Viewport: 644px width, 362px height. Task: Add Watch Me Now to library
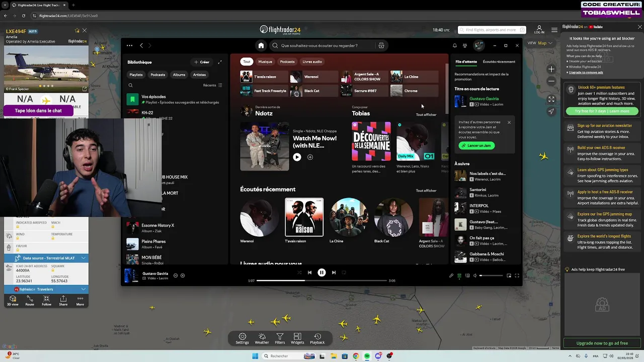(310, 157)
